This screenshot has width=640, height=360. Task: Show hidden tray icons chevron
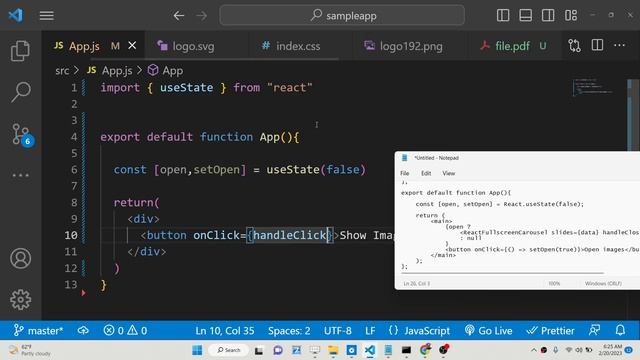pyautogui.click(x=533, y=350)
